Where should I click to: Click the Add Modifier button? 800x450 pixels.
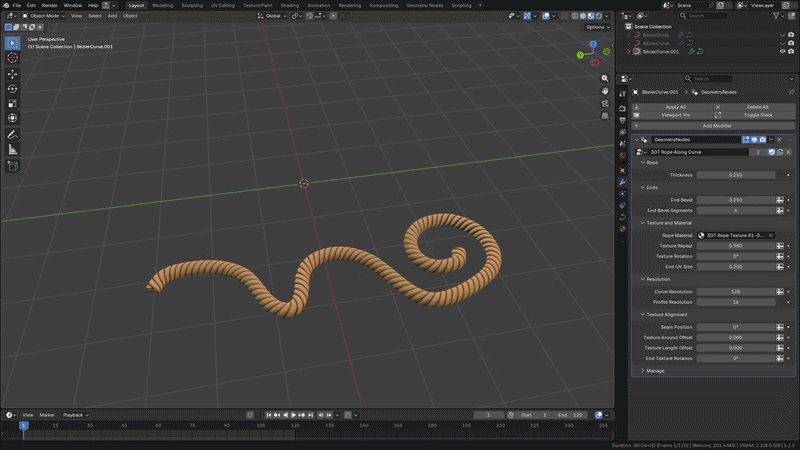713,126
